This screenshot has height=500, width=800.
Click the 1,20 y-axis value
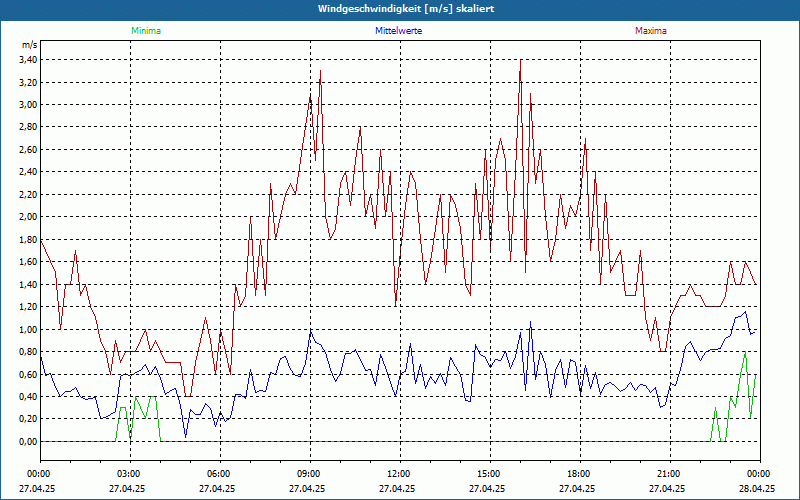click(28, 307)
